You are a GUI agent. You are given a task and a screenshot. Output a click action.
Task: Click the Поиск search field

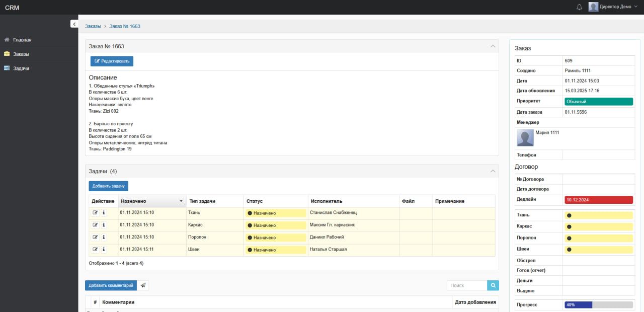(467, 285)
